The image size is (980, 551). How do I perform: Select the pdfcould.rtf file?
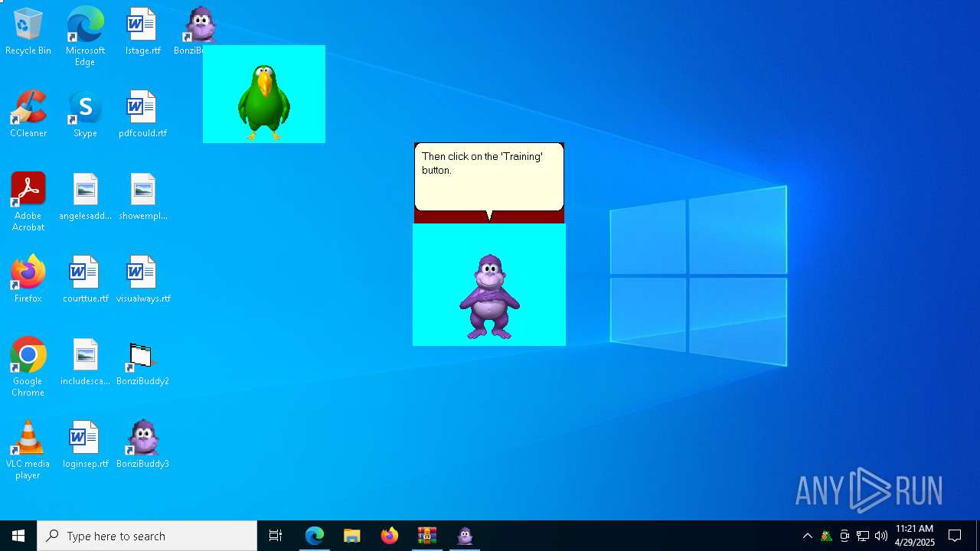[x=142, y=115]
